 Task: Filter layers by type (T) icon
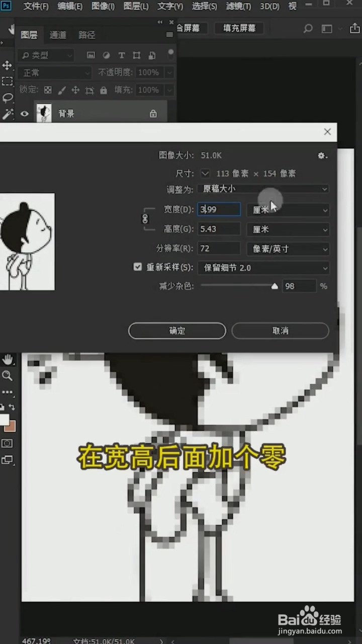click(x=121, y=55)
